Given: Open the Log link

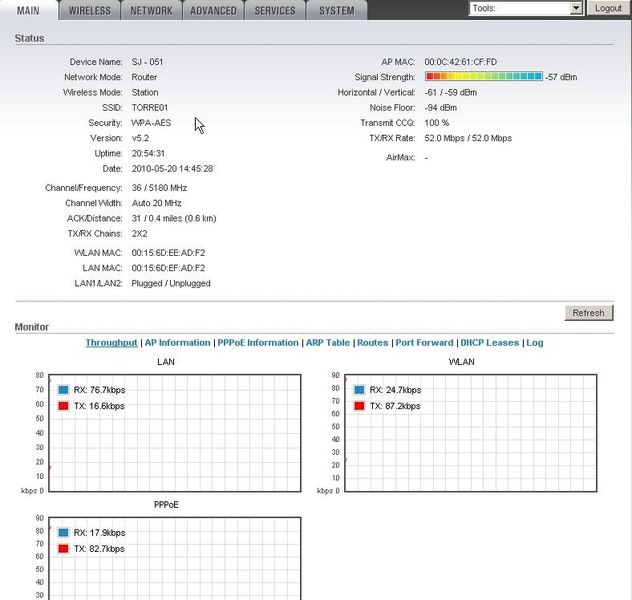Looking at the screenshot, I should point(535,343).
